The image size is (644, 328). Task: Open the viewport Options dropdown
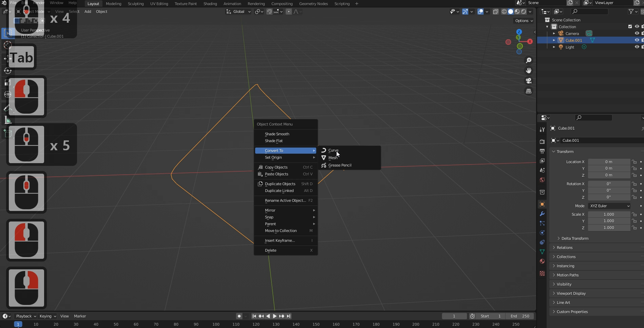524,21
